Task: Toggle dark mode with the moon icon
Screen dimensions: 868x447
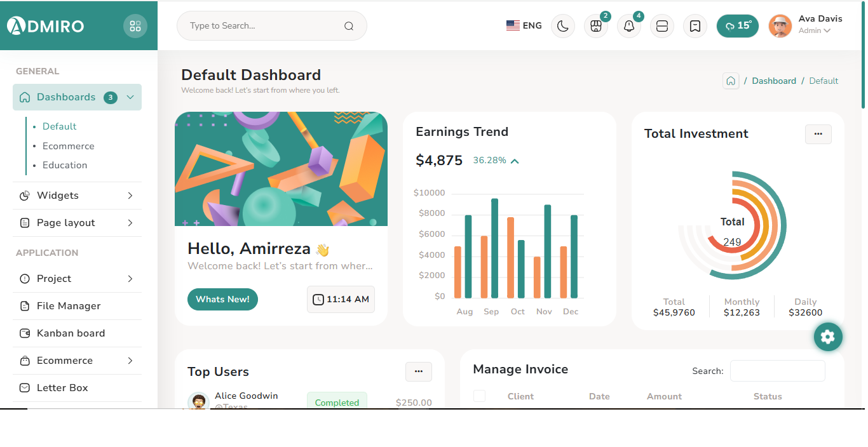Action: (563, 25)
